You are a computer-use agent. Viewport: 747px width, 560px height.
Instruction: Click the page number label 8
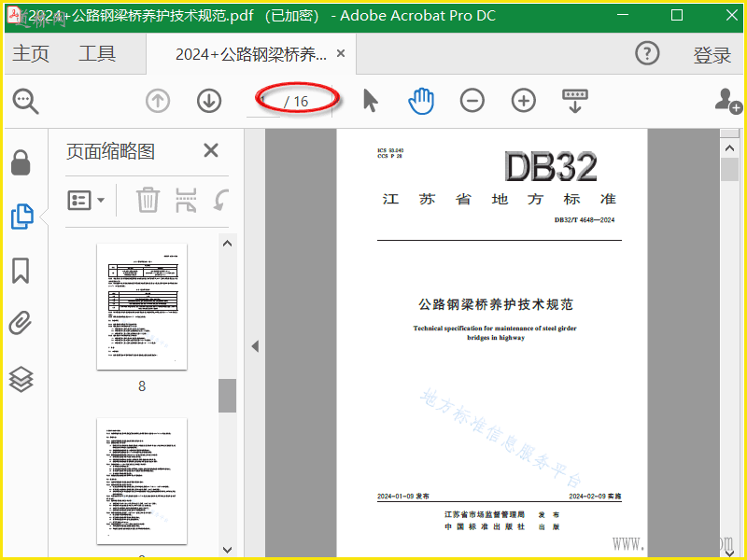point(142,386)
